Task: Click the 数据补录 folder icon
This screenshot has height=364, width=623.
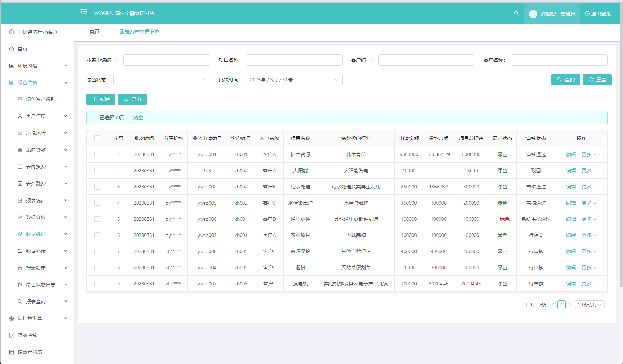Action: coord(20,251)
